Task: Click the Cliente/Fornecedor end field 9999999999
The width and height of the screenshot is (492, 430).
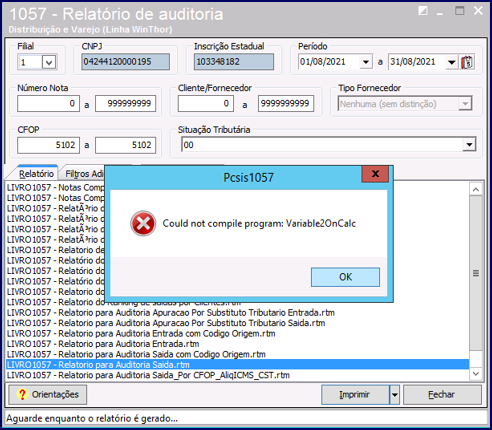Action: tap(286, 104)
